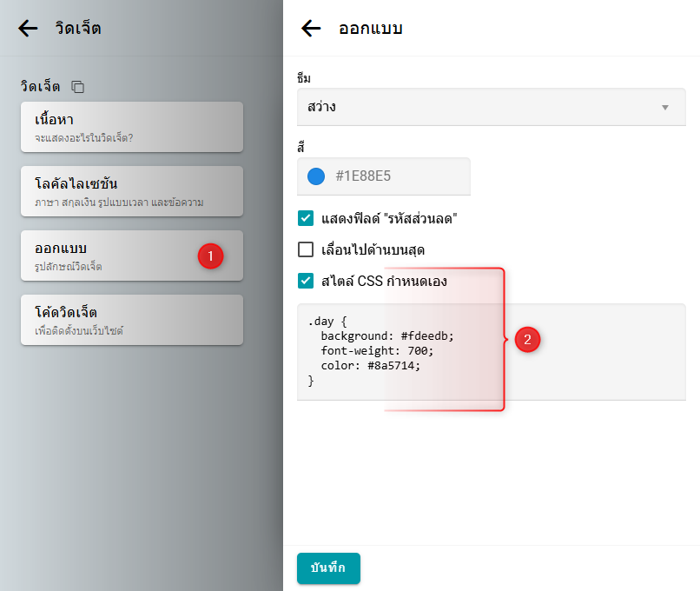Open the โค้ดวิดเจ็ต section card
700x591 pixels.
pyautogui.click(x=132, y=320)
